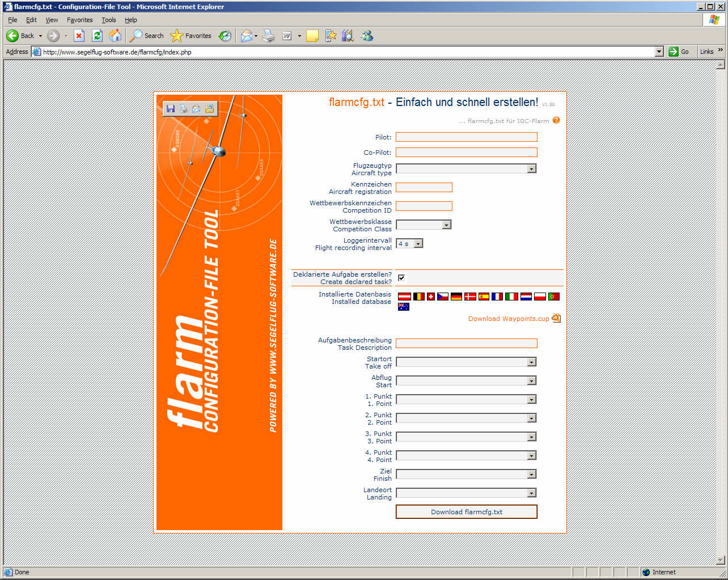The image size is (728, 580).
Task: Click the Go button next to address bar
Action: pos(679,52)
